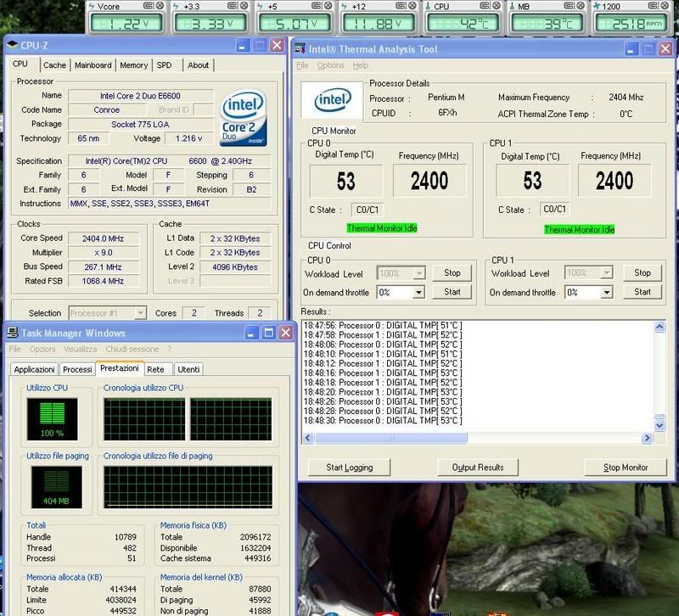Viewport: 679px width, 616px height.
Task: Switch to the Mainboard tab in CPU-Z
Action: pyautogui.click(x=93, y=65)
